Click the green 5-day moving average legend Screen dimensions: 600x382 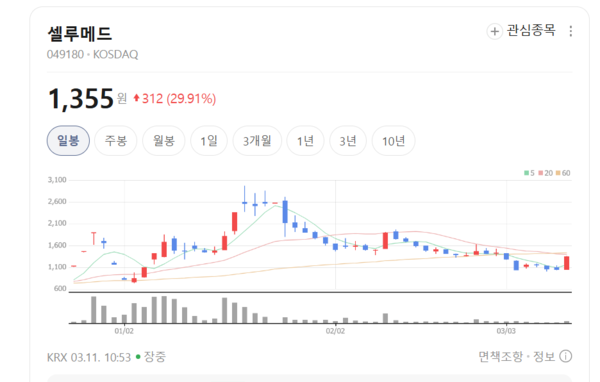point(529,173)
